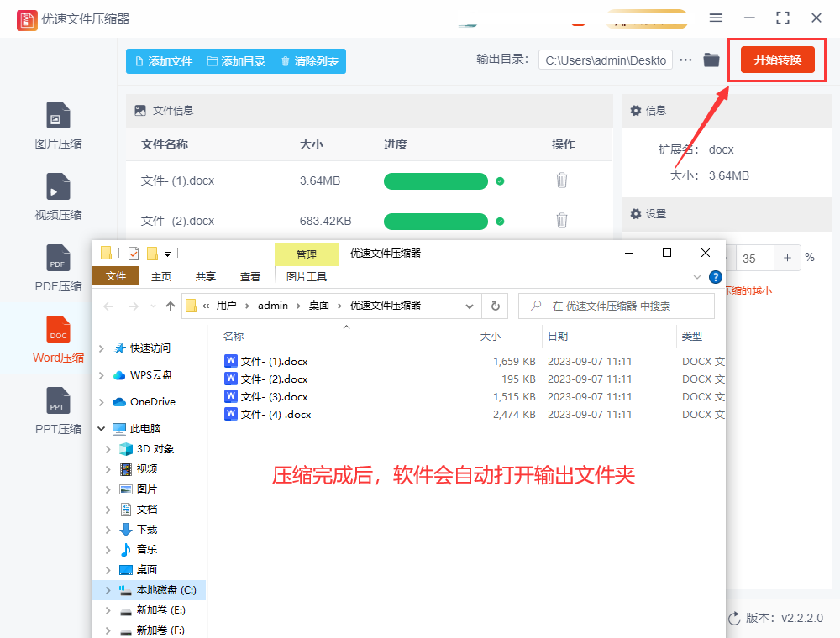
Task: Open the address bar history dropdown
Action: click(x=470, y=306)
